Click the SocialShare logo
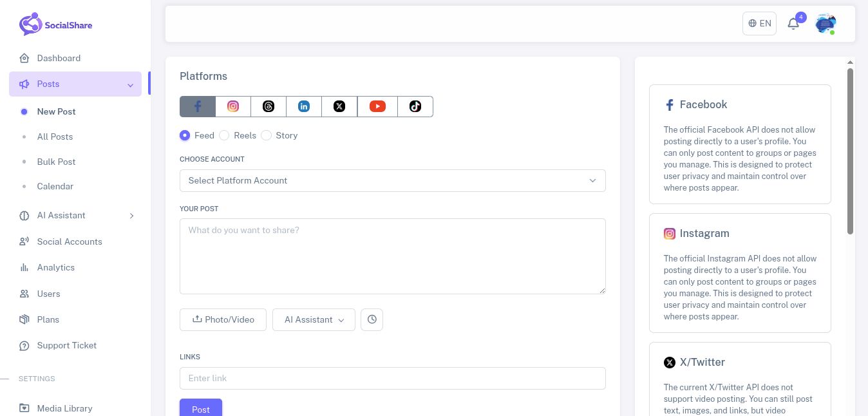The width and height of the screenshot is (868, 416). (x=56, y=24)
